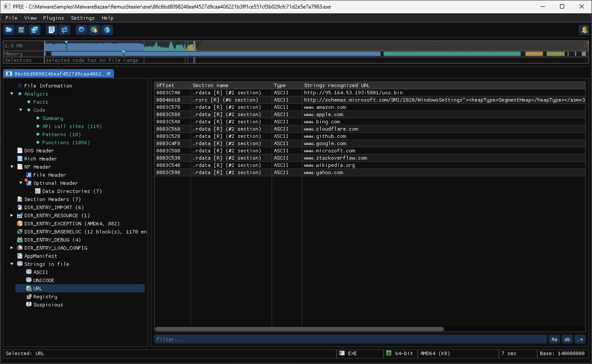Sort by the Section name column header

click(231, 85)
